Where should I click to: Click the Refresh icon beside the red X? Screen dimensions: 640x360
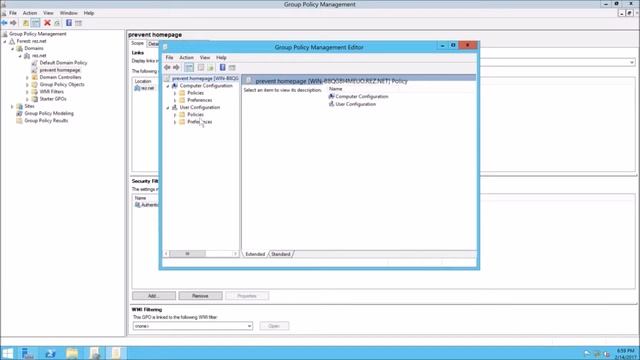(57, 23)
